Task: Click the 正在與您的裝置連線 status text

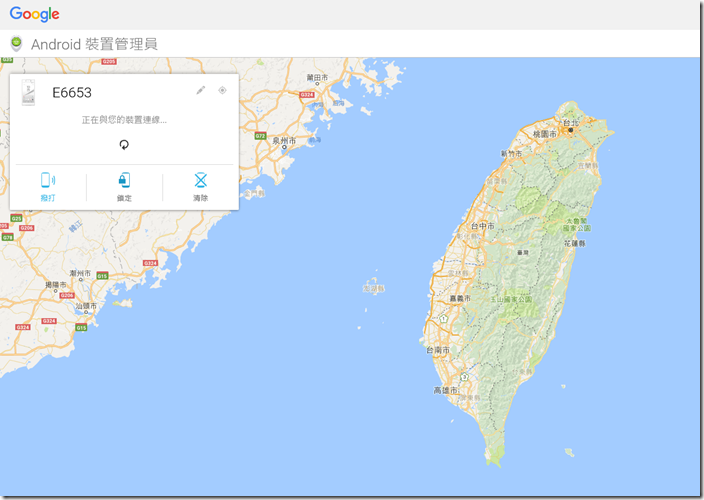Action: 124,120
